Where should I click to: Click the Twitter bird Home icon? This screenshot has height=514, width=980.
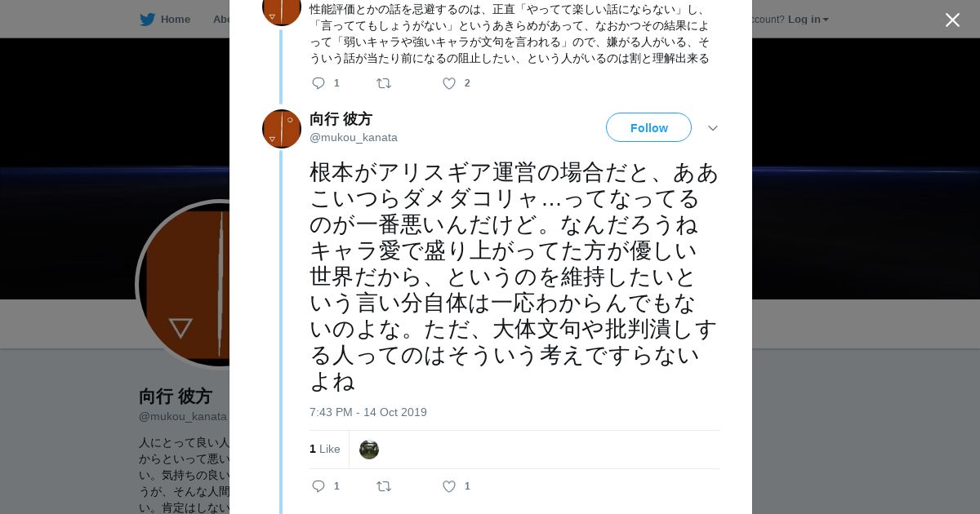click(x=147, y=20)
